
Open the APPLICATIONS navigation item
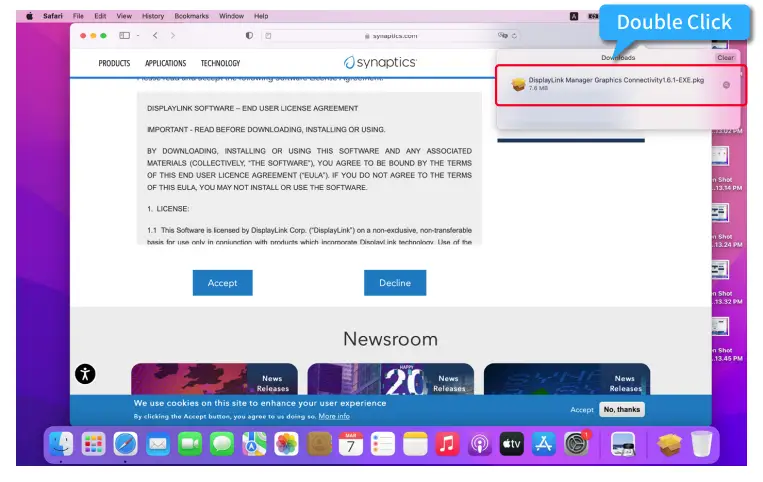165,63
